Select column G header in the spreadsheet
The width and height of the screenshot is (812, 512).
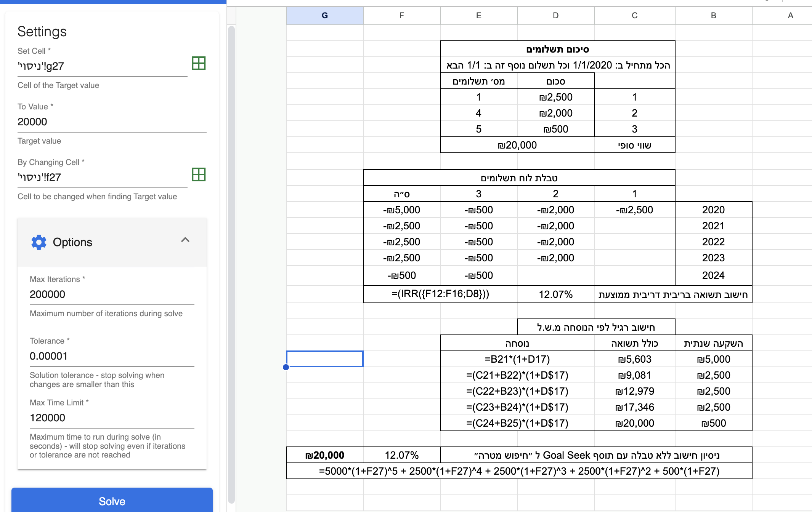tap(324, 16)
